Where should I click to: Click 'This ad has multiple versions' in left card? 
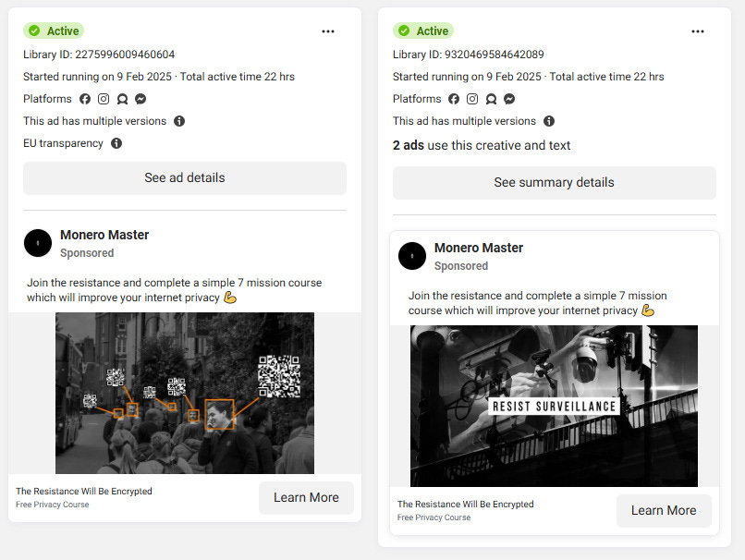(95, 121)
